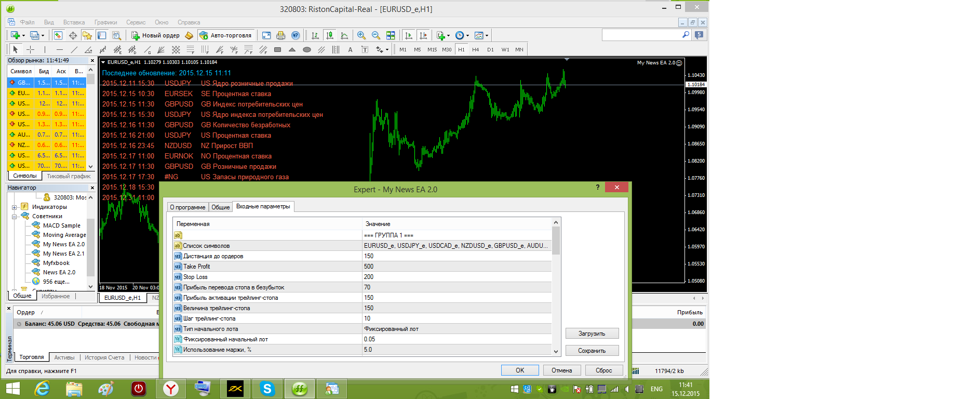980x399 pixels.
Task: Select My News EA 2.1 in Navigator
Action: (x=63, y=254)
